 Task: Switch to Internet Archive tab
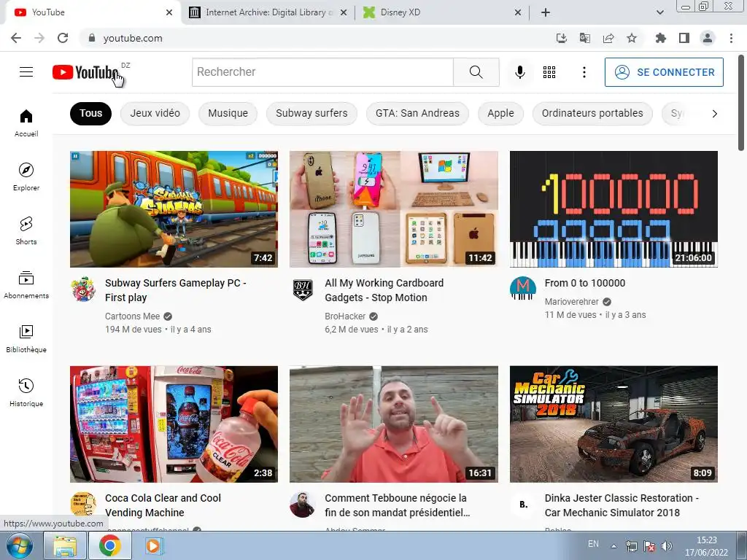268,12
